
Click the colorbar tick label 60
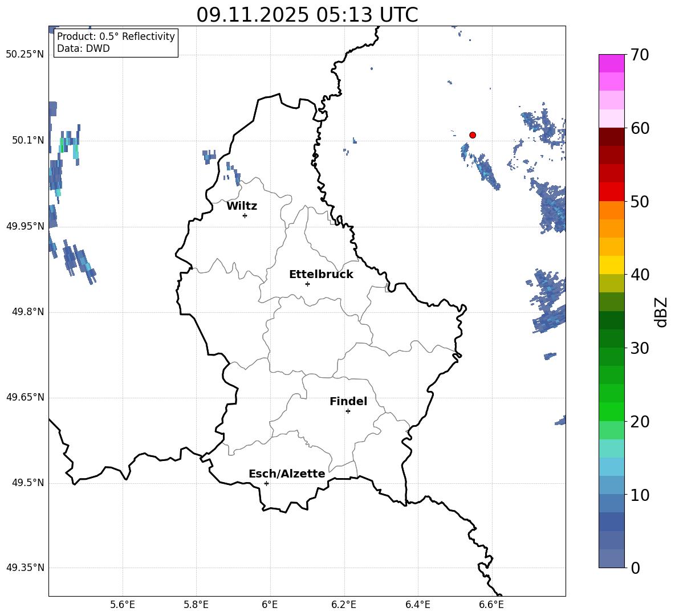tap(640, 128)
